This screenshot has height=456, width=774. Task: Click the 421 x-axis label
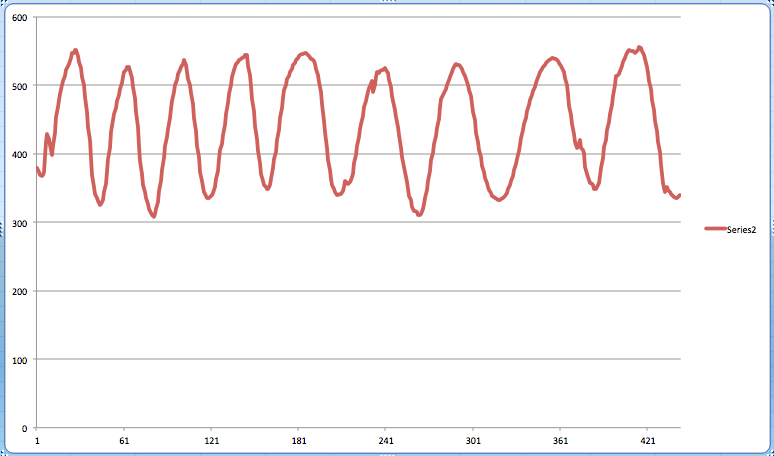[x=648, y=441]
